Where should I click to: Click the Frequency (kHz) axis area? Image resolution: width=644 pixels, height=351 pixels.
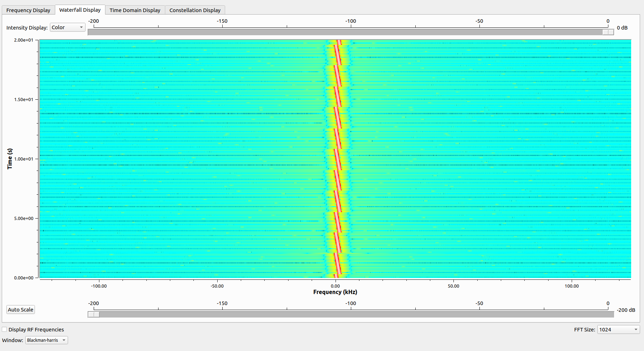tap(334, 292)
